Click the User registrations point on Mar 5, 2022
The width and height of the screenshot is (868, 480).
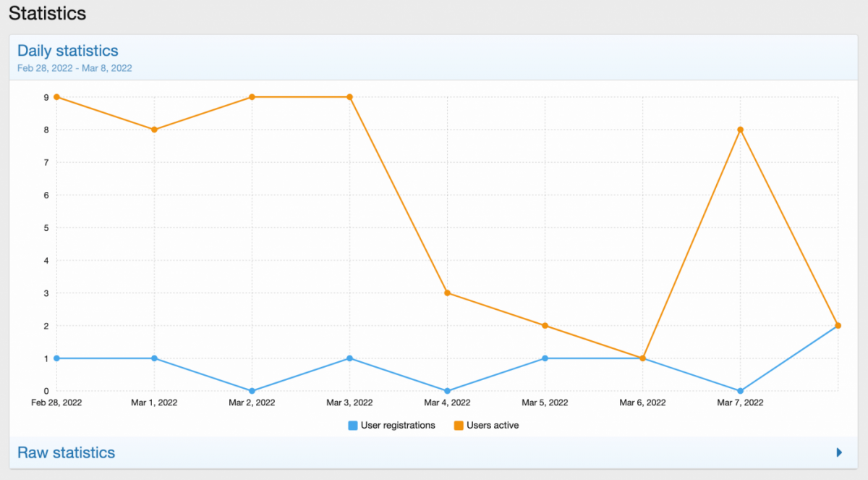545,358
